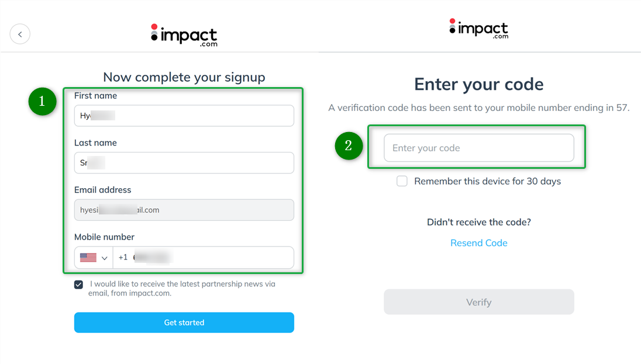
Task: Focus the Enter your code field
Action: (x=478, y=148)
